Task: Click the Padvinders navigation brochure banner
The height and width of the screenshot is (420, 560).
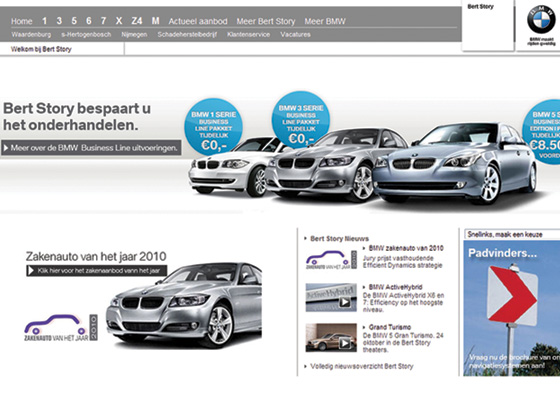Action: (x=512, y=308)
